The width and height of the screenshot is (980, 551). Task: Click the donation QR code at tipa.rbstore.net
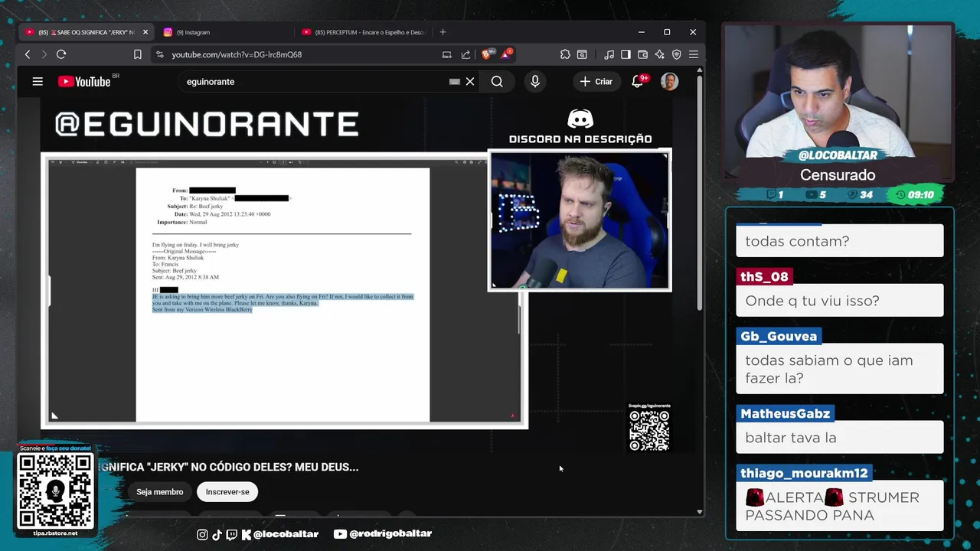(55, 491)
